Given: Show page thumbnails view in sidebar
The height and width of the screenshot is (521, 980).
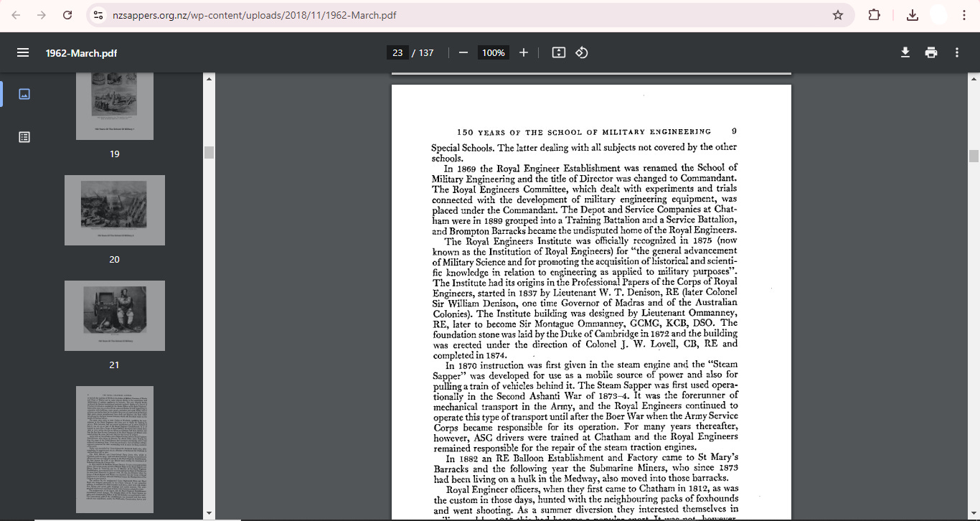Looking at the screenshot, I should click(24, 94).
